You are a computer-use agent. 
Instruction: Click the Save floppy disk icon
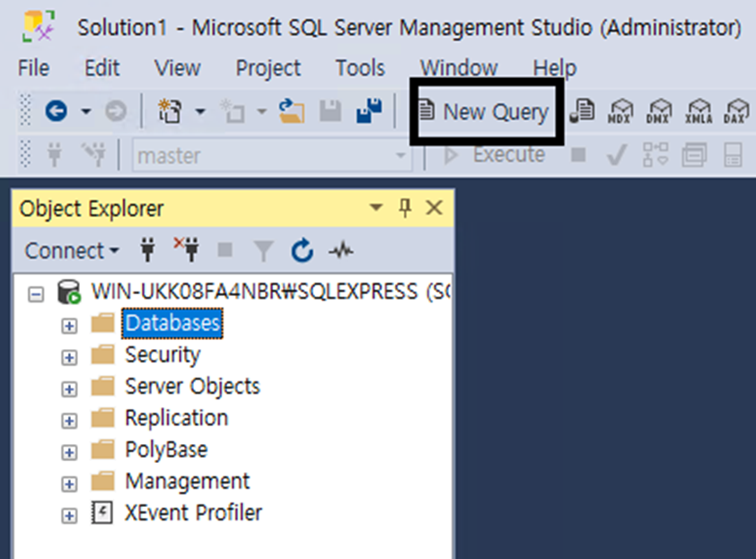(330, 111)
